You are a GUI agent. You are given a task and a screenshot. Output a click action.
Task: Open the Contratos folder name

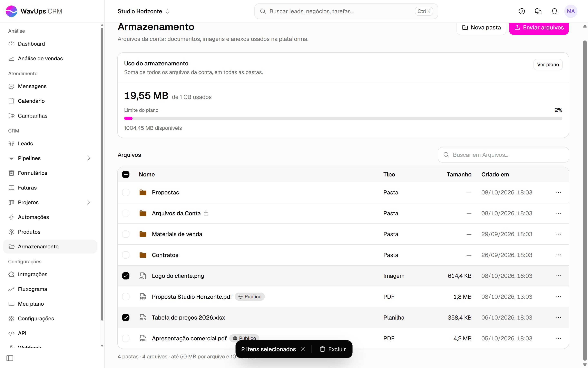pos(165,255)
